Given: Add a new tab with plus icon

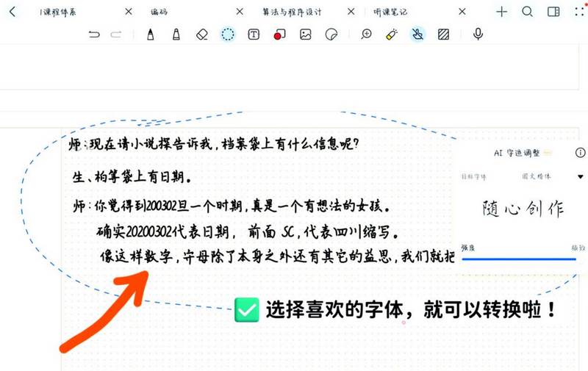Looking at the screenshot, I should pyautogui.click(x=501, y=12).
